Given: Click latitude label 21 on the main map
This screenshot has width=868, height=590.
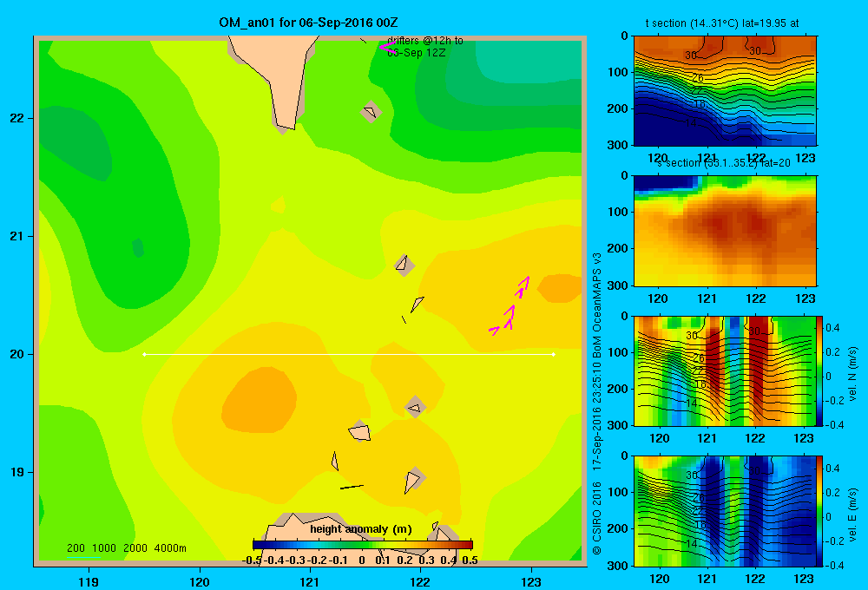Looking at the screenshot, I should click(x=17, y=236).
